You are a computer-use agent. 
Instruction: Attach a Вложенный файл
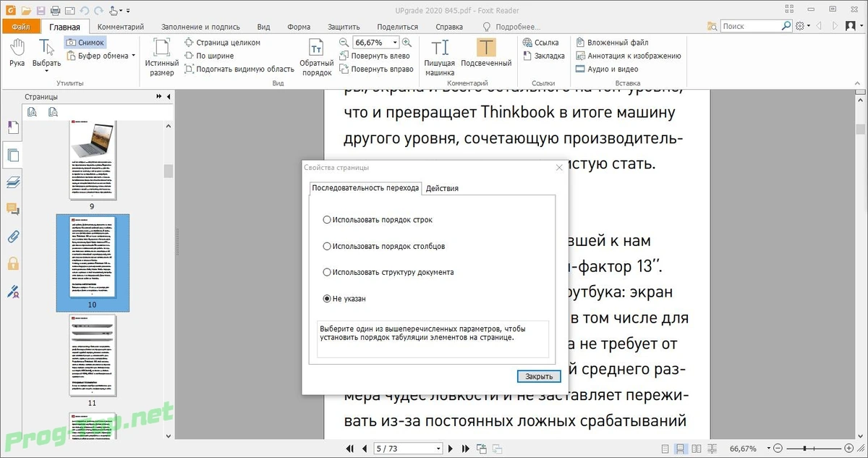point(612,43)
